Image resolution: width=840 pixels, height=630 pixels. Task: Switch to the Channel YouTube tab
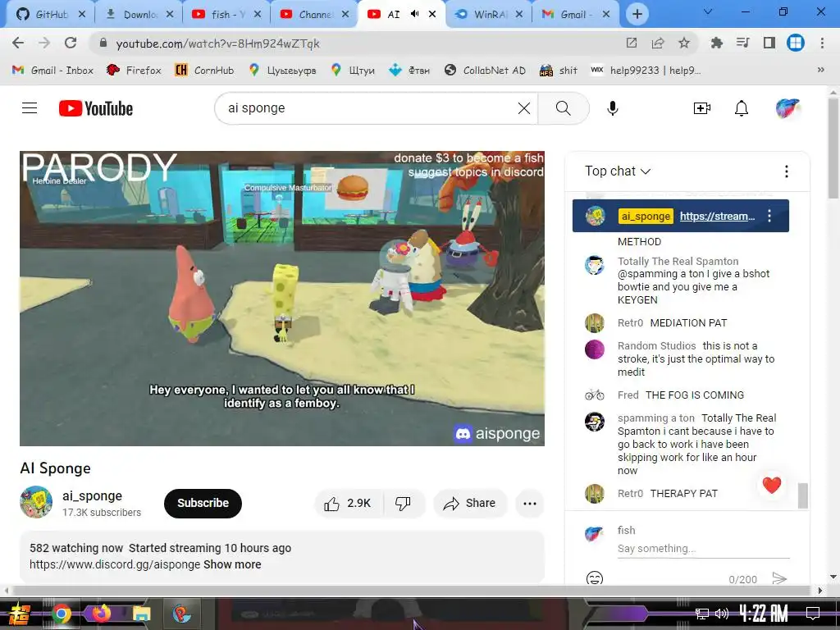coord(314,14)
